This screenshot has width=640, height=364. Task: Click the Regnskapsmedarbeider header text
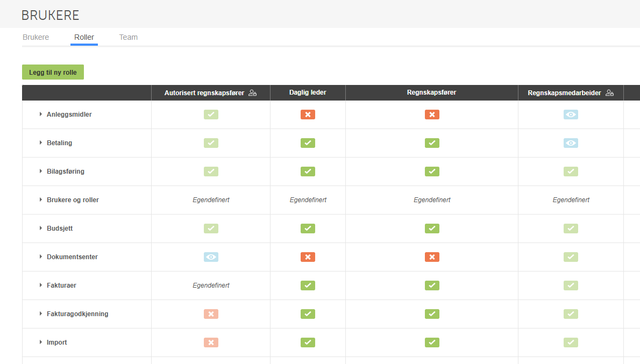click(x=564, y=93)
